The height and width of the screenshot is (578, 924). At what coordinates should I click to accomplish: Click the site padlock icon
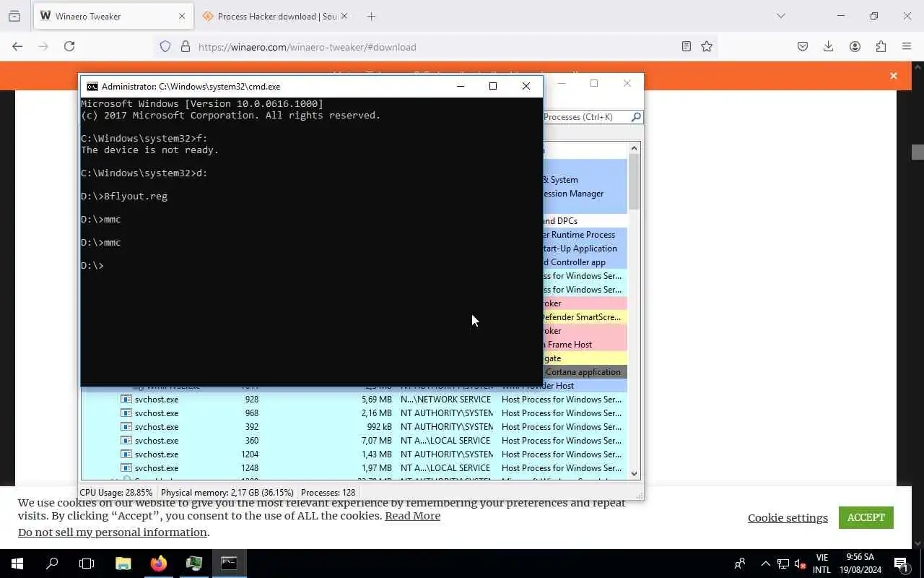(x=186, y=46)
